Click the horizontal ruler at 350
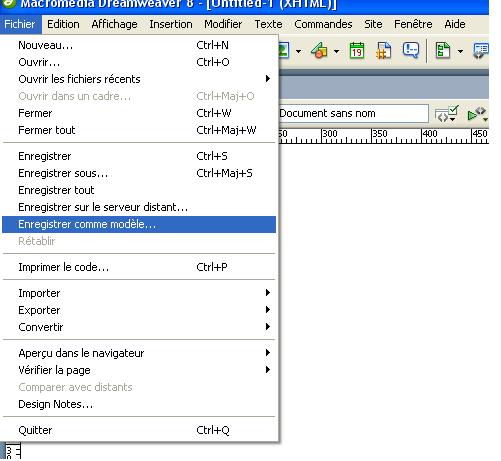 pyautogui.click(x=380, y=135)
